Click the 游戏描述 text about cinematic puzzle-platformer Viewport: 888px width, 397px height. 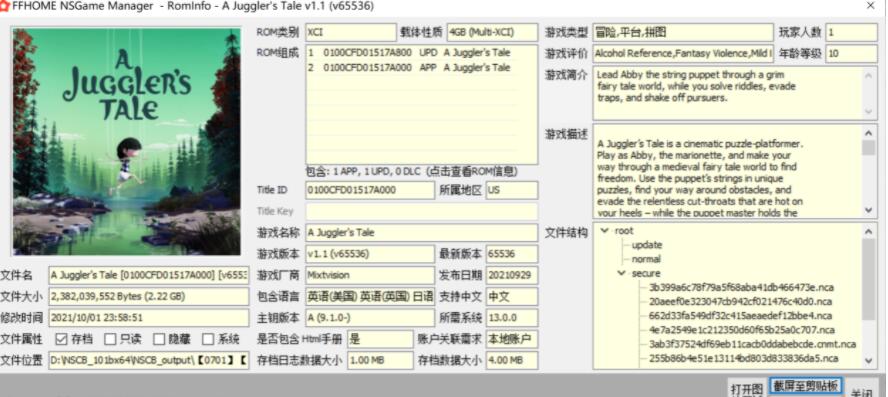[x=701, y=178]
